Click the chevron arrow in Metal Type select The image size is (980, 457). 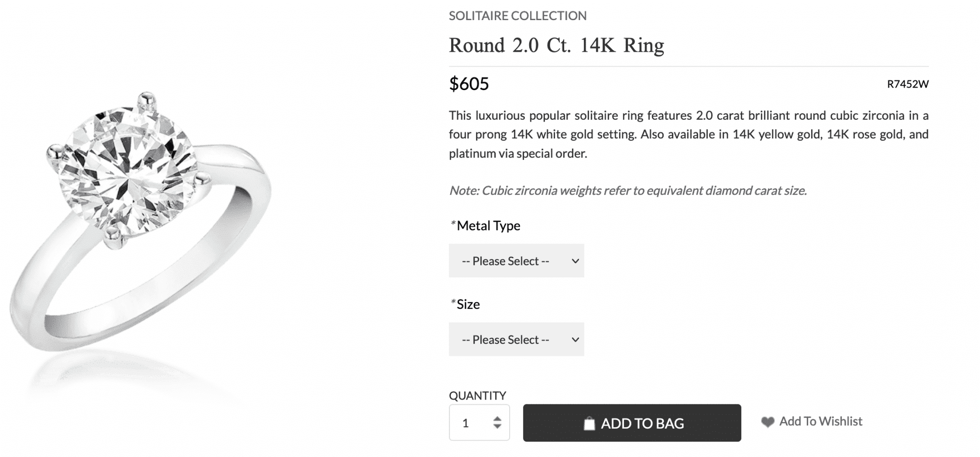click(x=575, y=261)
